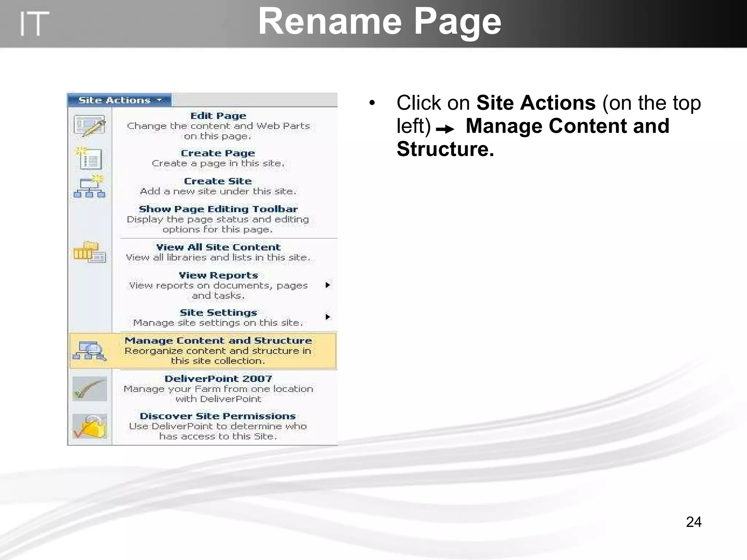Click the Manage Content and Structure icon

coord(89,351)
